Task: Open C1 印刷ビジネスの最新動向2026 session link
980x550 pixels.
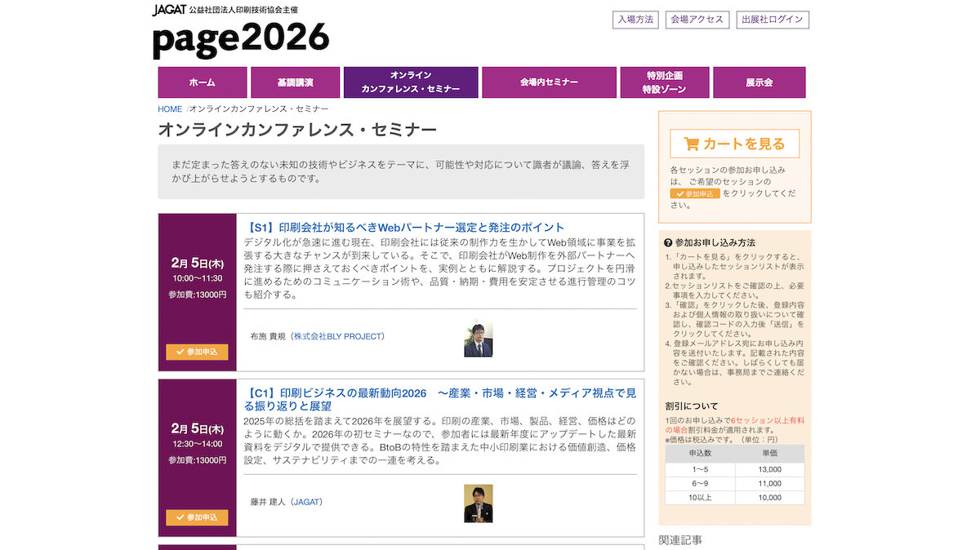Action: click(439, 399)
